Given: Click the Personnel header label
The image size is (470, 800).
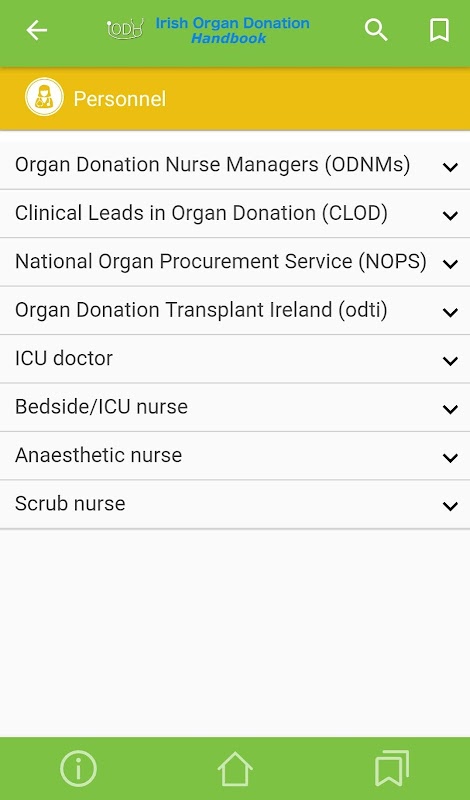Looking at the screenshot, I should pos(119,98).
